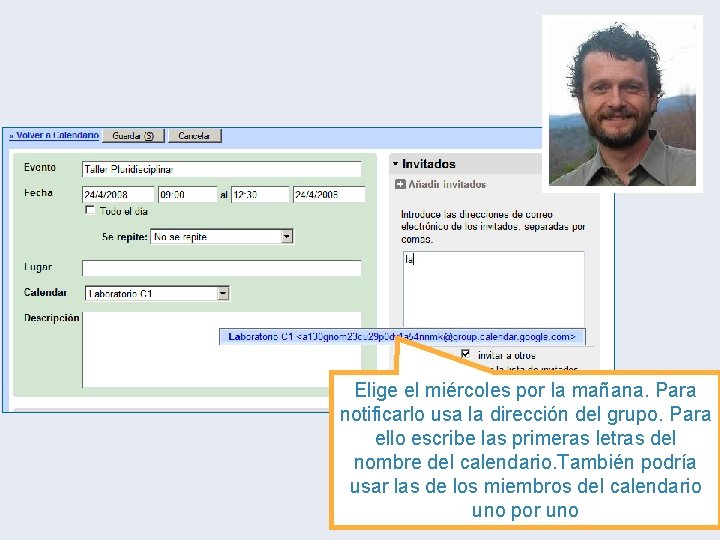The width and height of the screenshot is (720, 540).
Task: Toggle the invitar a otros checkbox
Action: coord(466,354)
